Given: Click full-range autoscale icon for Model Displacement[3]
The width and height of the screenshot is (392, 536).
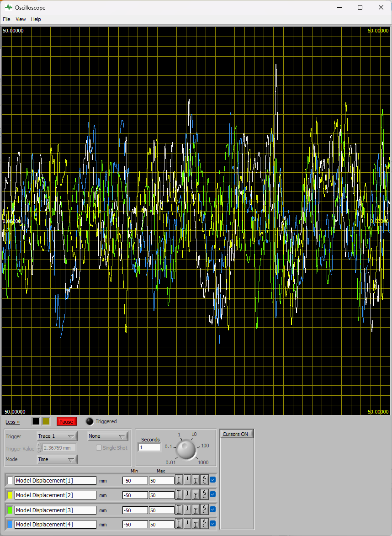Looking at the screenshot, I should click(x=179, y=509).
